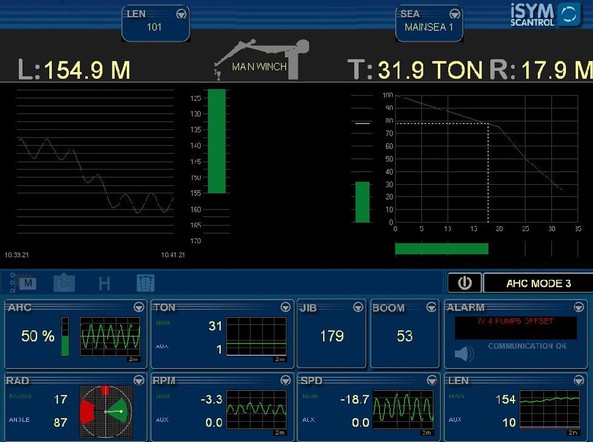This screenshot has width=593, height=442.
Task: Open the camera toolbar icon
Action: point(64,283)
